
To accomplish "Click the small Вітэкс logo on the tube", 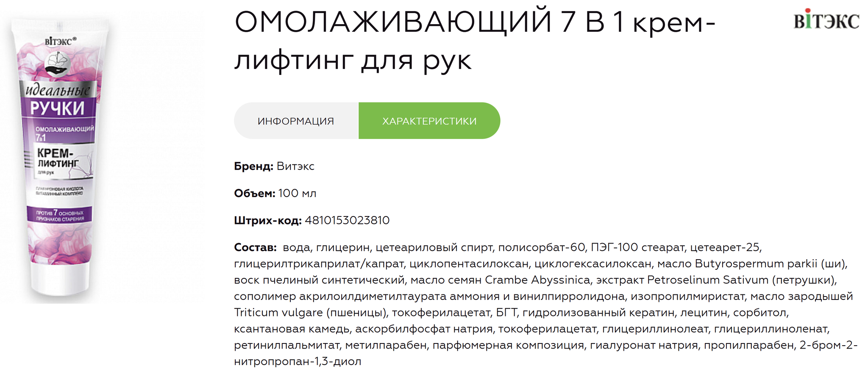I will coord(61,42).
